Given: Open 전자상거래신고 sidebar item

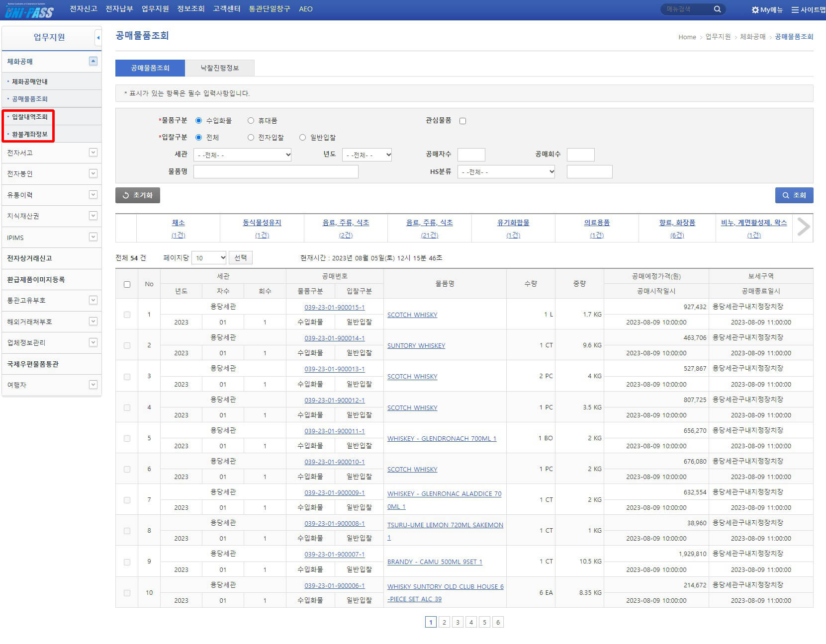Looking at the screenshot, I should pos(30,258).
